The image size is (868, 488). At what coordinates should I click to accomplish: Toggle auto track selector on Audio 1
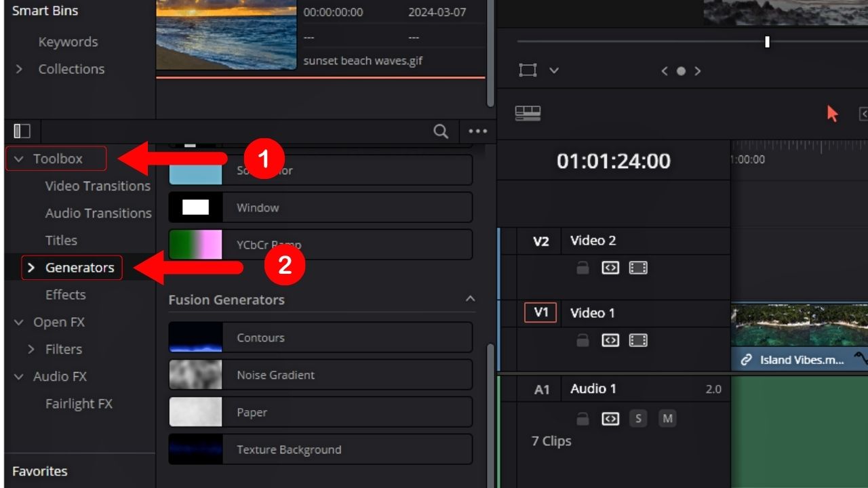(x=610, y=418)
